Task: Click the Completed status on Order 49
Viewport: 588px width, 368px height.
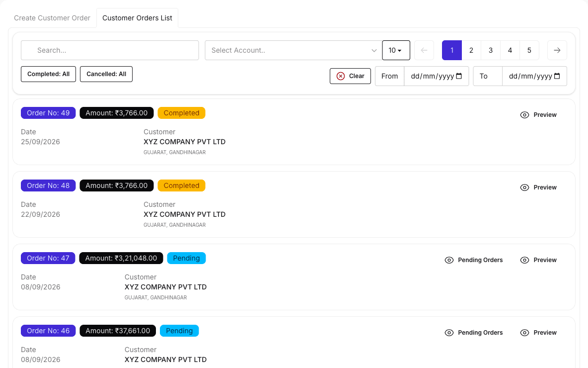Action: [181, 113]
